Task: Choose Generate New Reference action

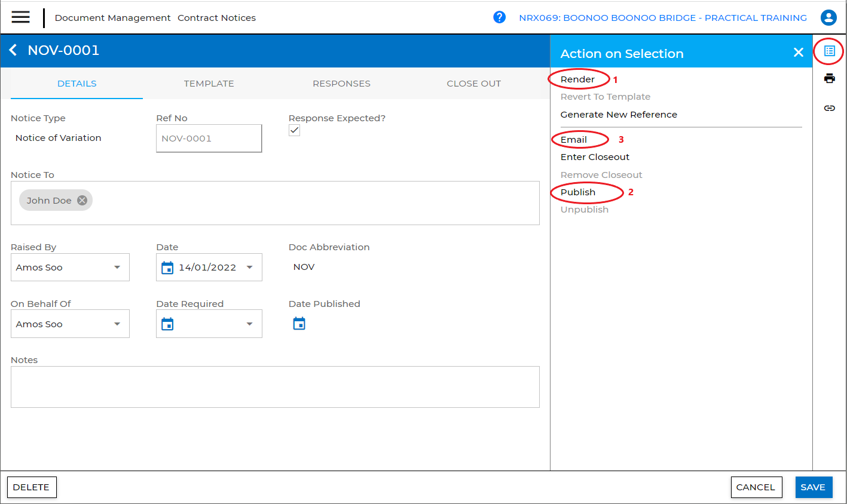Action: click(x=619, y=115)
